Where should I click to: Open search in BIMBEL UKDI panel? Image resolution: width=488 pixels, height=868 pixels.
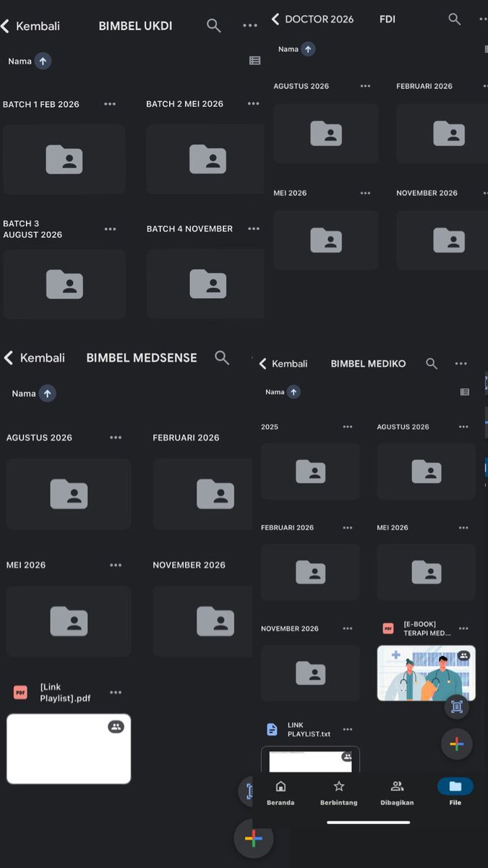(214, 25)
